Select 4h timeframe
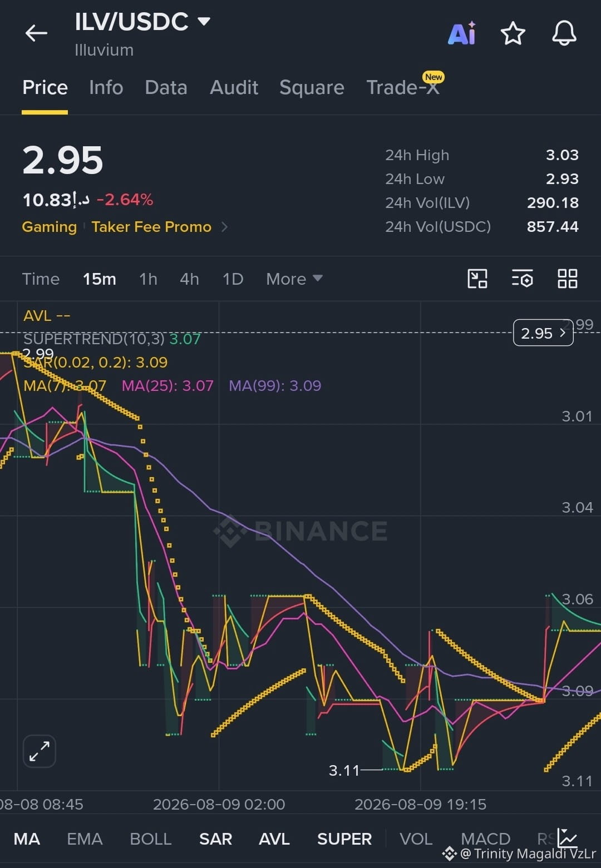 [x=189, y=279]
